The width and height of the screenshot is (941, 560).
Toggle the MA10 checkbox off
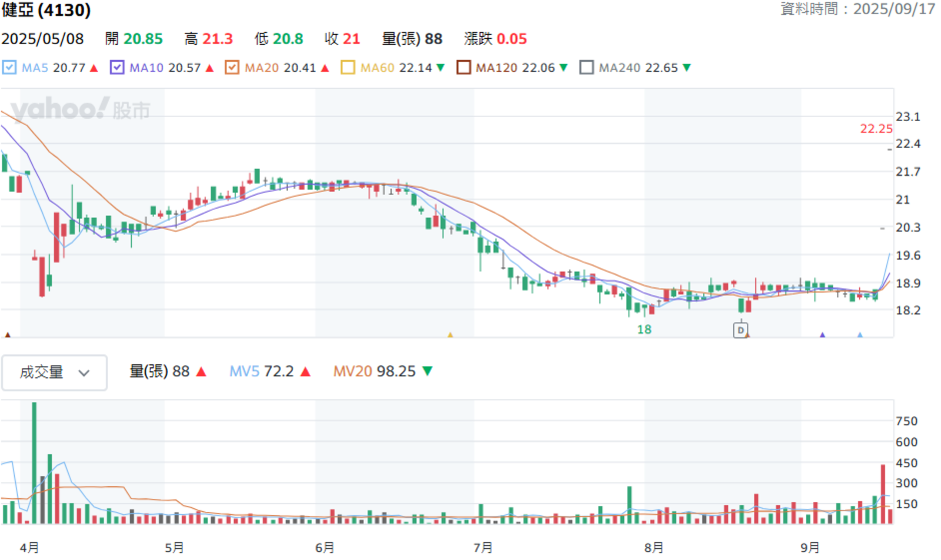117,68
